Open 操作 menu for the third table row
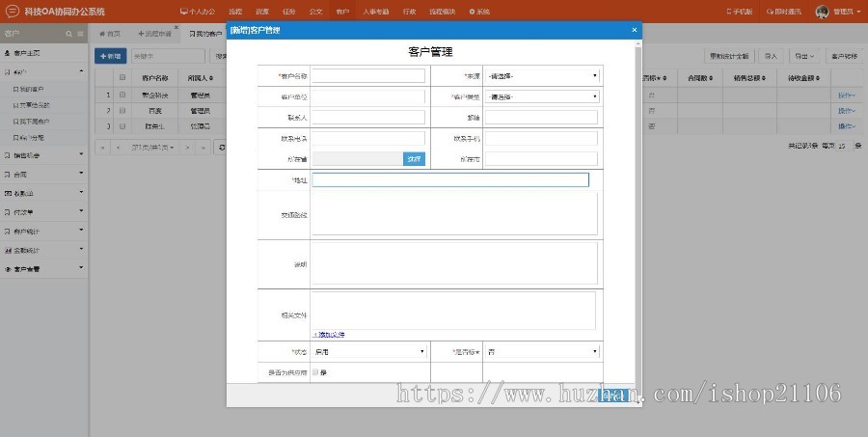The height and width of the screenshot is (437, 868). [847, 126]
